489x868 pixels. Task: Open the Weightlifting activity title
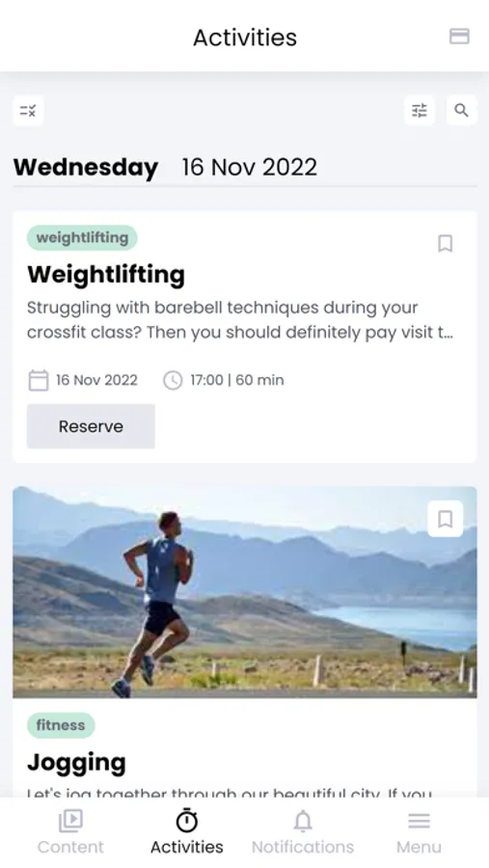coord(106,275)
